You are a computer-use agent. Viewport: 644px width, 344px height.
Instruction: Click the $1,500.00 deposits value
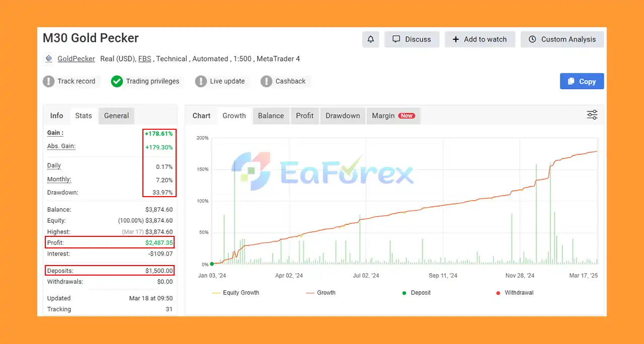pos(159,271)
